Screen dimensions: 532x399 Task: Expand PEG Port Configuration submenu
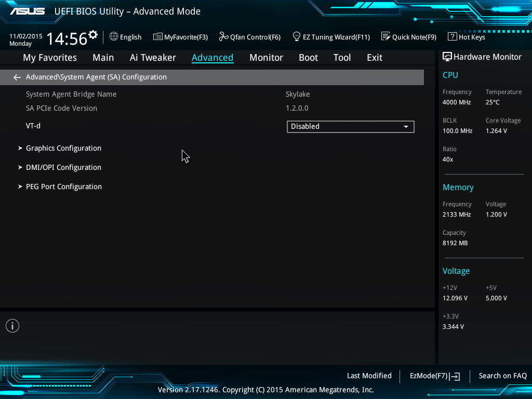tap(63, 187)
